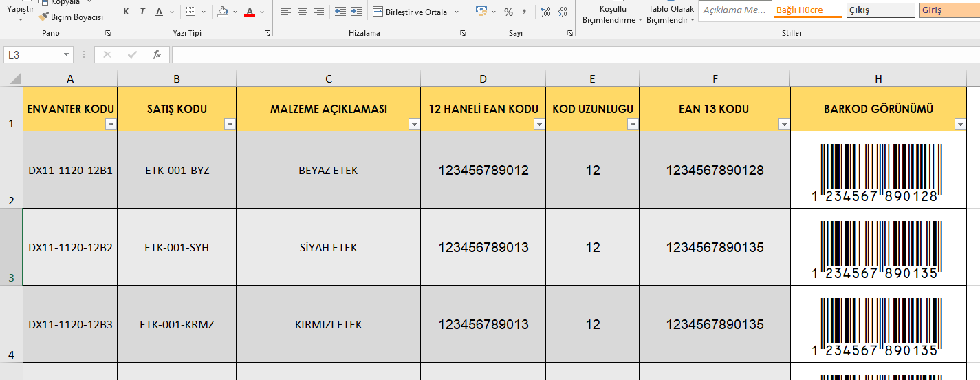
Task: Select cell ETK-001-SYH
Action: coord(177,247)
